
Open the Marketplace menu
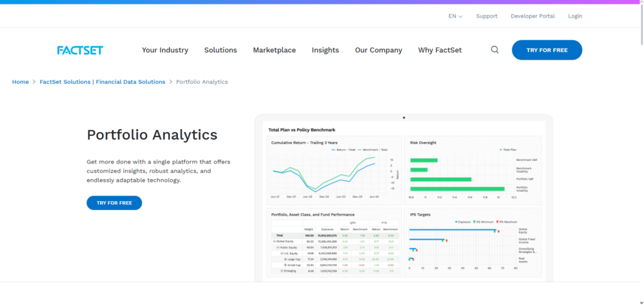point(274,50)
